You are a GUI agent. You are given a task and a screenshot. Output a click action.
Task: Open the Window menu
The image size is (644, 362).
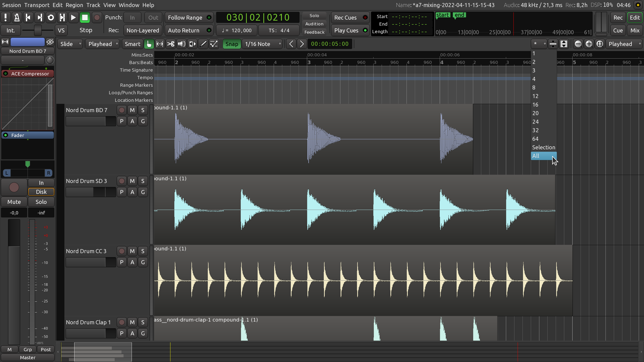(x=129, y=5)
